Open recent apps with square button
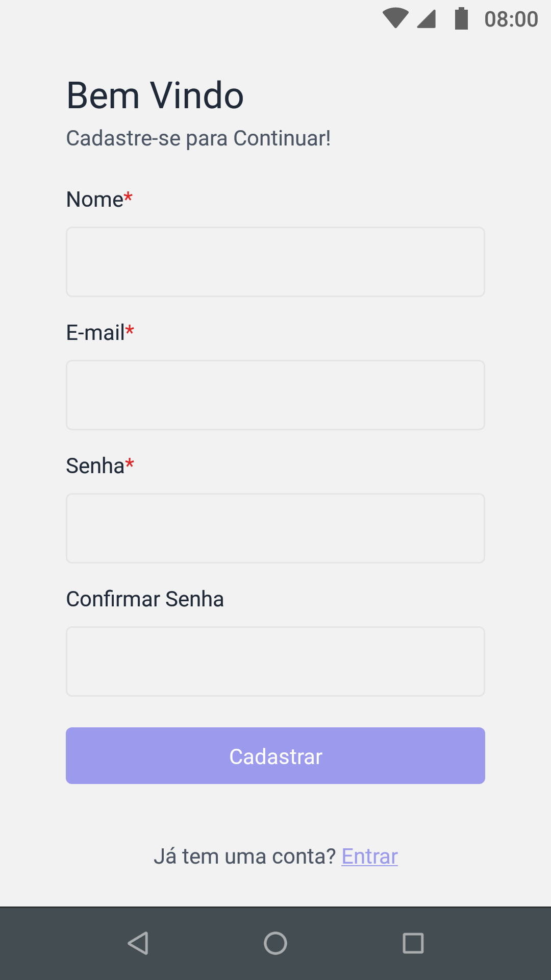 coord(413,943)
